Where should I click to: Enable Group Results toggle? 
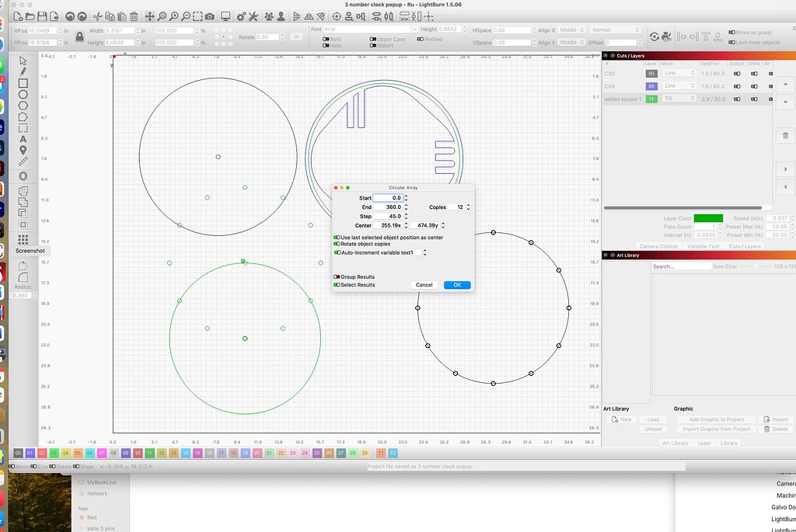336,276
